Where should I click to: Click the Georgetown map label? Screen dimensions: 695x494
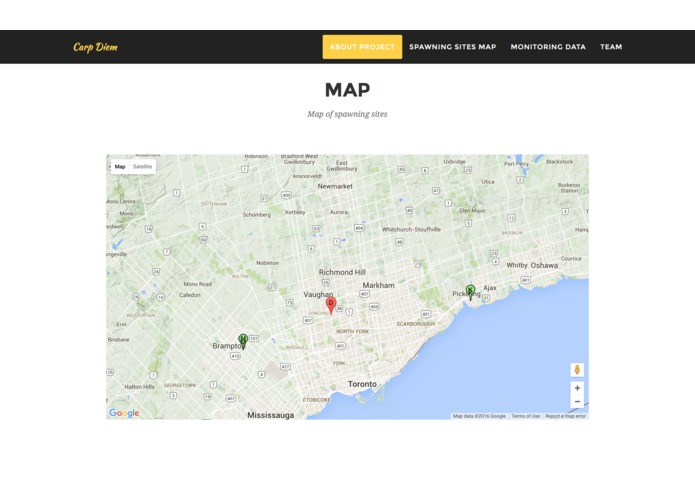point(180,385)
